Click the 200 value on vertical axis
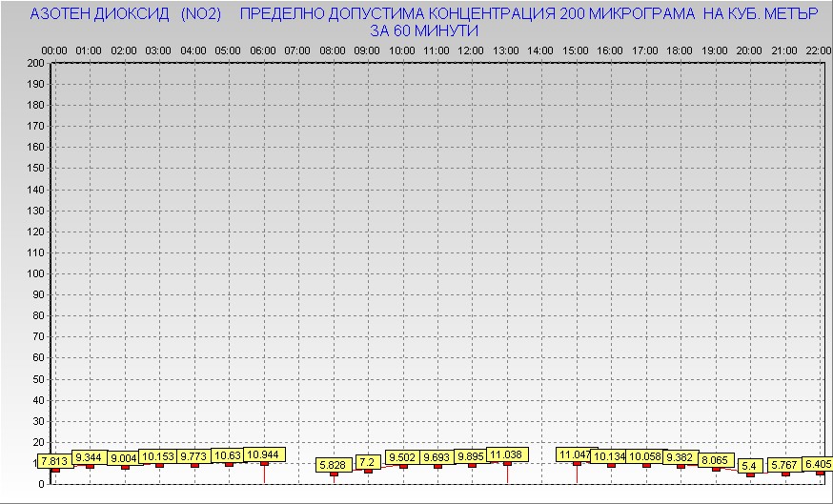This screenshot has height=504, width=833. tap(35, 63)
